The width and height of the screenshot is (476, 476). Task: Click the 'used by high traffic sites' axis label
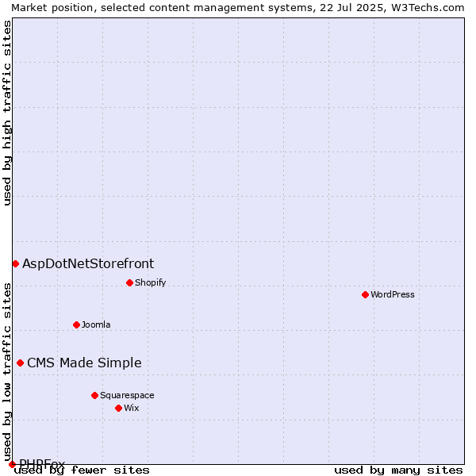tap(7, 113)
